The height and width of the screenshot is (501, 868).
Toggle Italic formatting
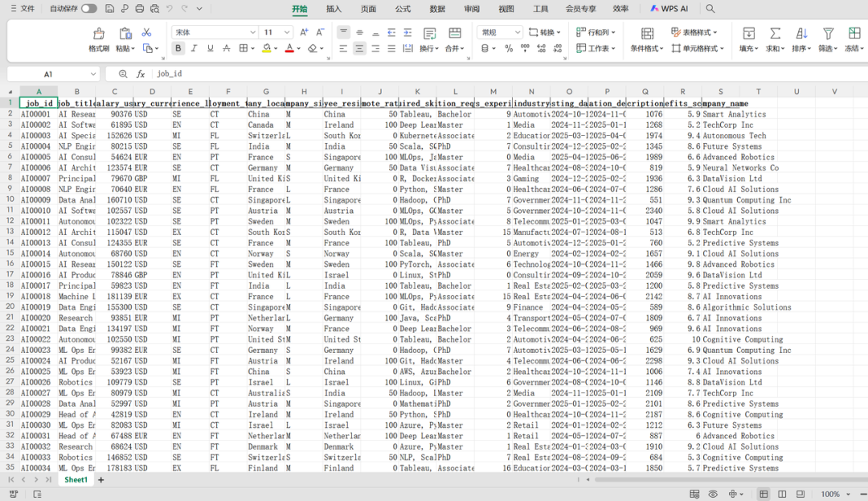tap(194, 48)
